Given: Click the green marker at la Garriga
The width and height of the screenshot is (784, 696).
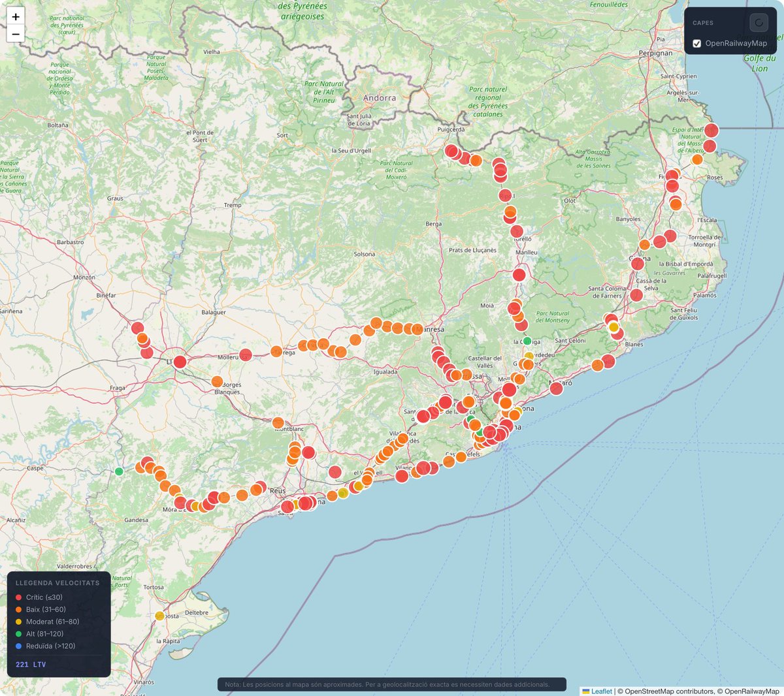Looking at the screenshot, I should (x=527, y=341).
